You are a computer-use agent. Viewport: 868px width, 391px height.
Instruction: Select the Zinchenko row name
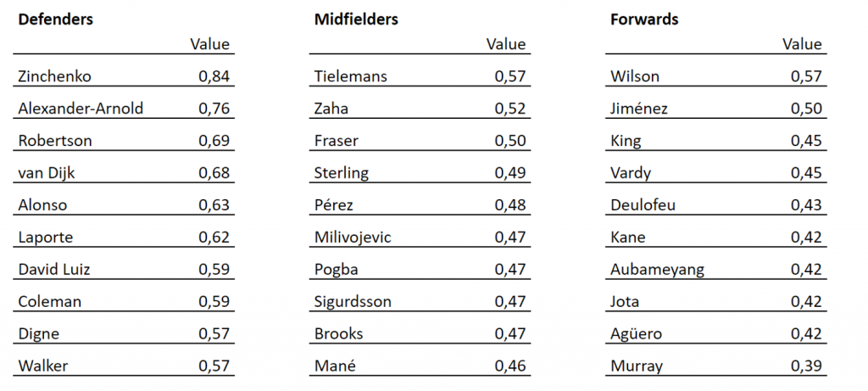tap(54, 76)
